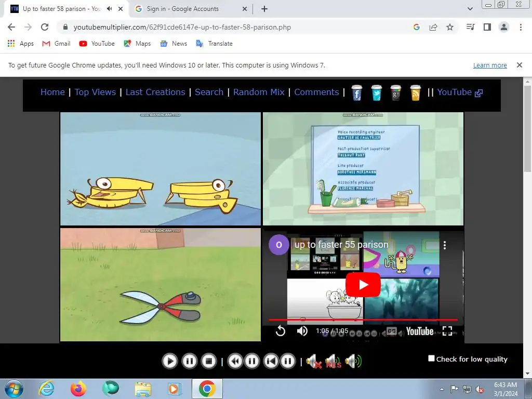Open the Chrome profile avatar
This screenshot has width=532, height=399.
point(504,27)
